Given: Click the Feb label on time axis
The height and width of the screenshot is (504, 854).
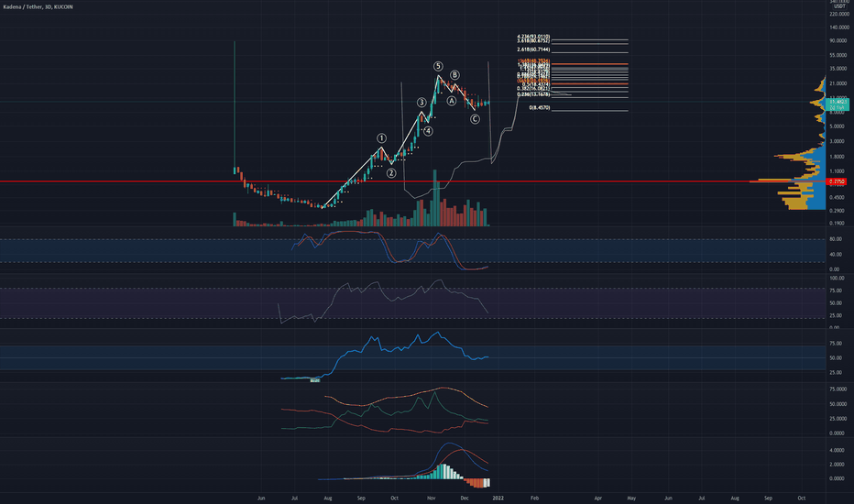Looking at the screenshot, I should (535, 498).
